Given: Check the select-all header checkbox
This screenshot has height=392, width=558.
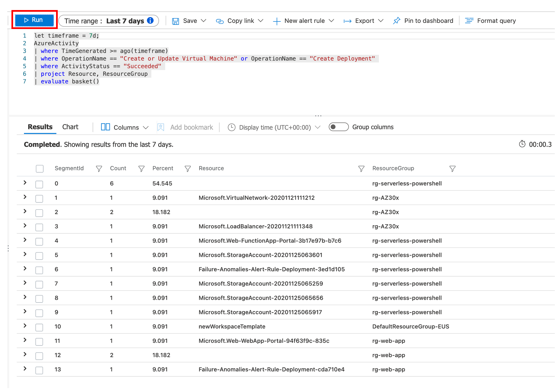Looking at the screenshot, I should click(x=40, y=169).
